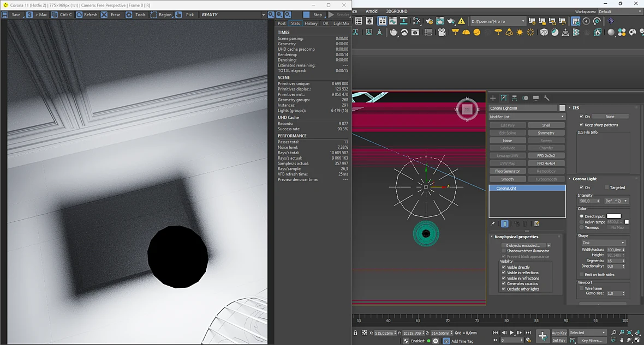Click the white Direct input color swatch
Viewport: 644px width, 345px height.
(x=614, y=216)
